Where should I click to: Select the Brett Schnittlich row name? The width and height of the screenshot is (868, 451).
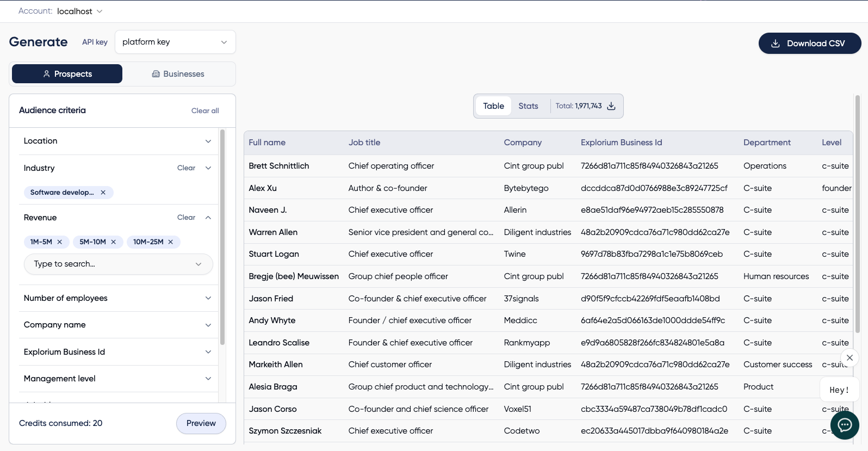[x=279, y=166]
